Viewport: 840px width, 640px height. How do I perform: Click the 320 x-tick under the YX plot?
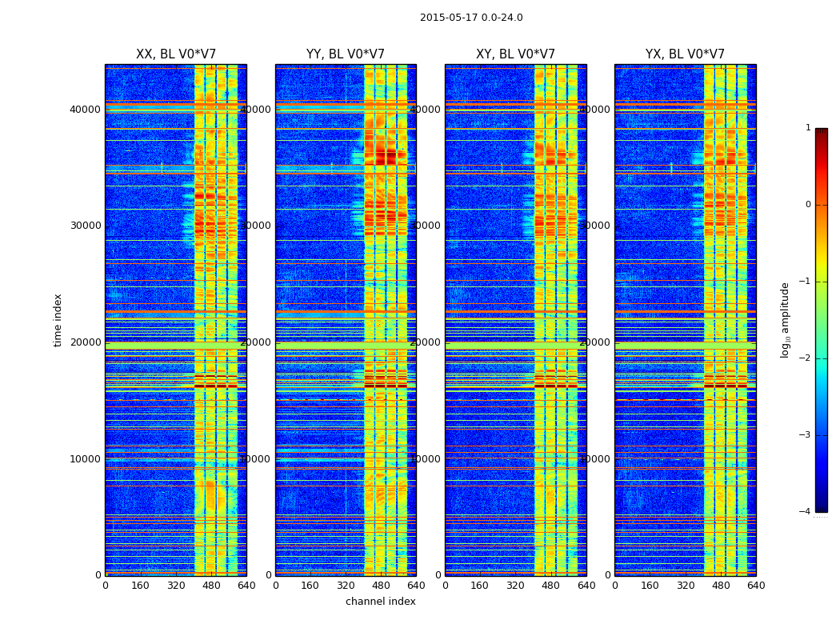pos(685,586)
